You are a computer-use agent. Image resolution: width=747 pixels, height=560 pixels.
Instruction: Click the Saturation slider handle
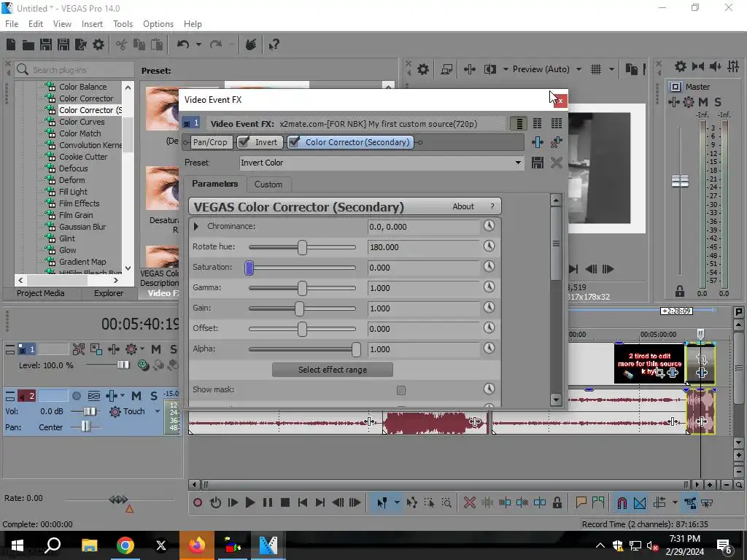249,268
